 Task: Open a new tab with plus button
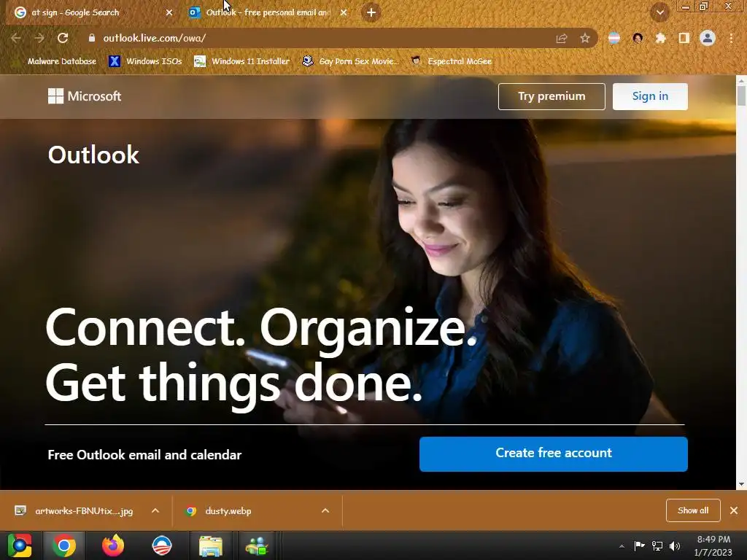(x=371, y=12)
